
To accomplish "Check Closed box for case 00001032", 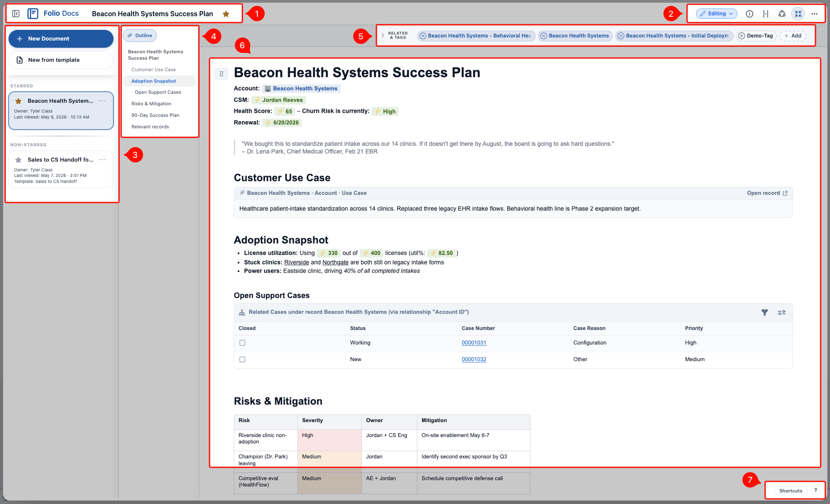I will (x=242, y=359).
